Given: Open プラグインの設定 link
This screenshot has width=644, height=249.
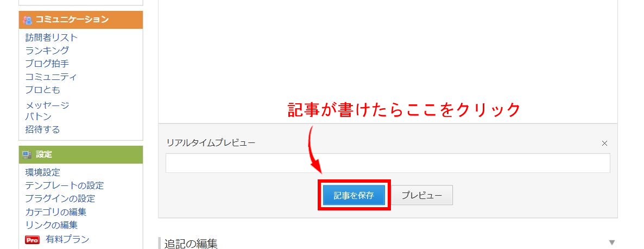Looking at the screenshot, I should 60,199.
